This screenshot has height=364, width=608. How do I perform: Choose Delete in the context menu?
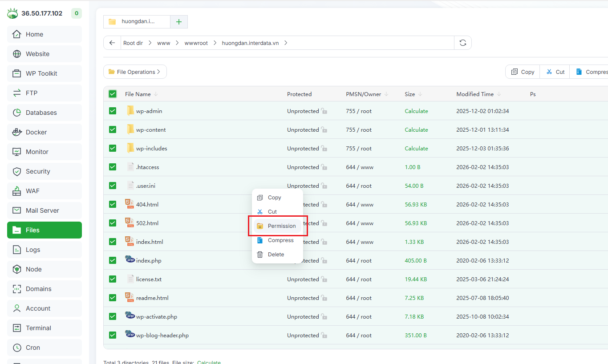pyautogui.click(x=277, y=255)
